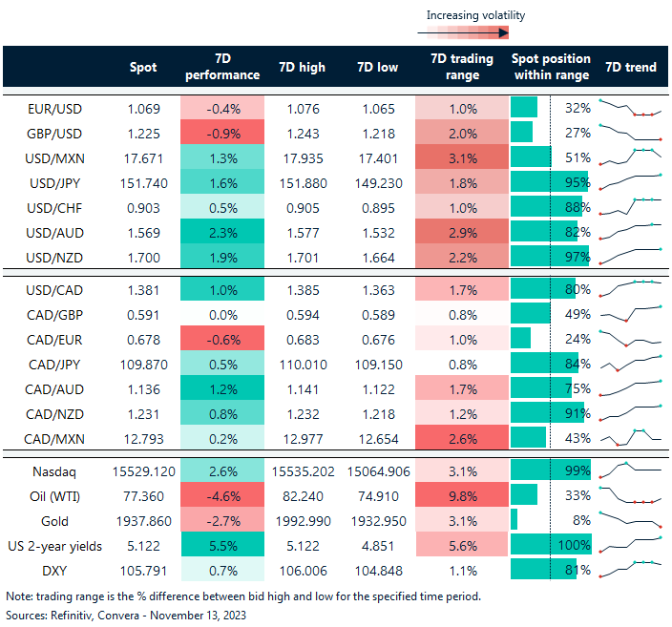Click the Nasdaq 7D trend sparkline
The width and height of the screenshot is (672, 627).
(630, 470)
